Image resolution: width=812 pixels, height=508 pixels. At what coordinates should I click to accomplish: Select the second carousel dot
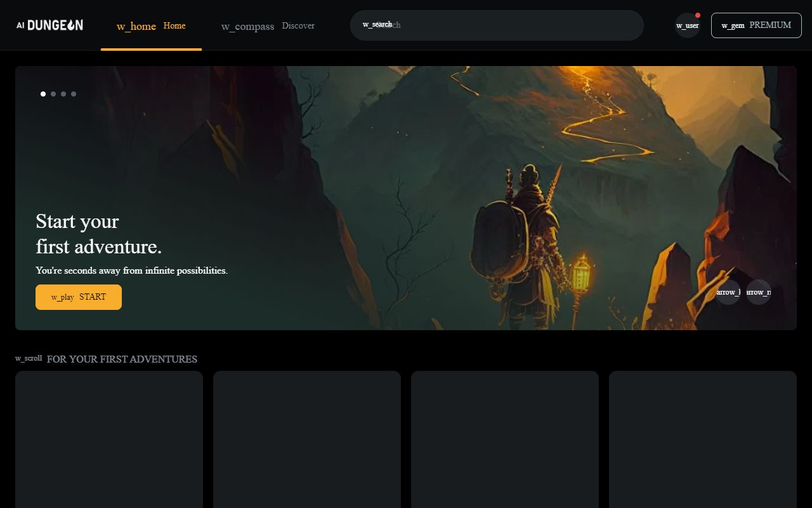53,93
